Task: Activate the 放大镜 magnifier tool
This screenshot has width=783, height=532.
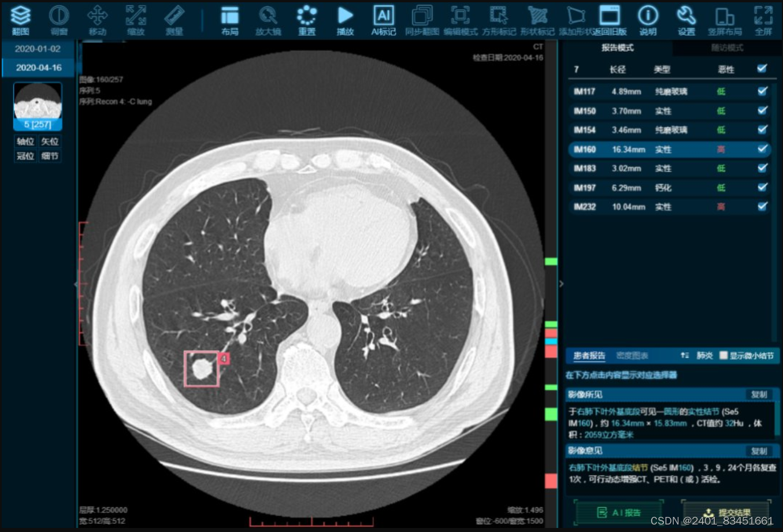Action: (268, 20)
